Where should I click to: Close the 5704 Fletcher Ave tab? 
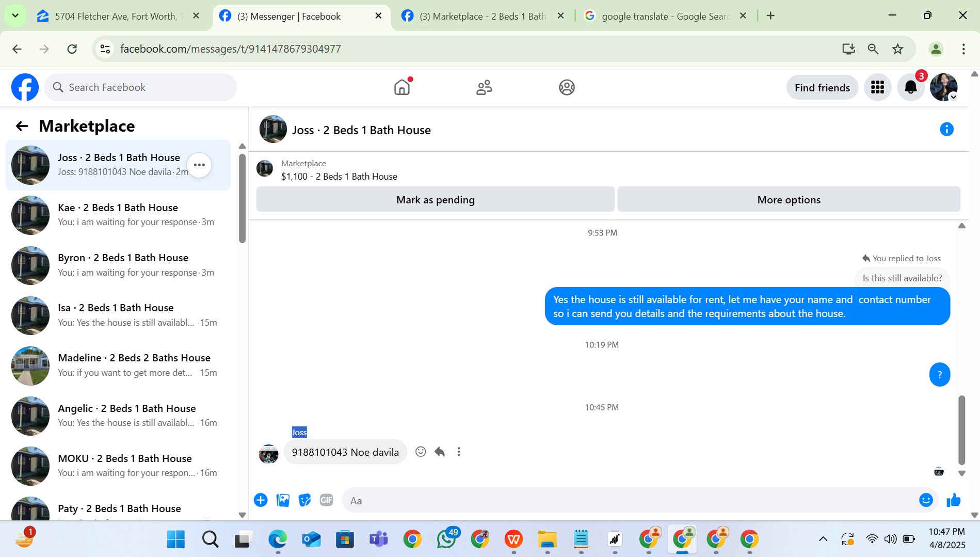pyautogui.click(x=196, y=16)
